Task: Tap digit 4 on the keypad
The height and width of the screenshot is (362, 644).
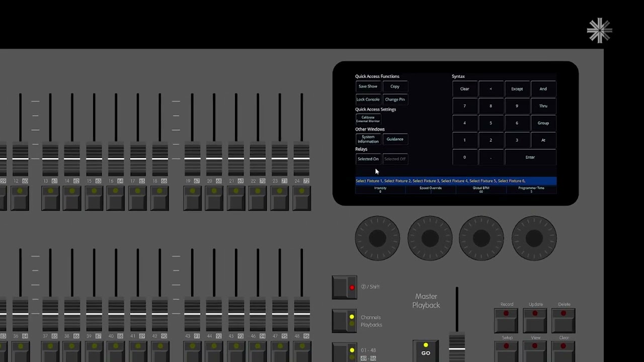Action: [464, 123]
